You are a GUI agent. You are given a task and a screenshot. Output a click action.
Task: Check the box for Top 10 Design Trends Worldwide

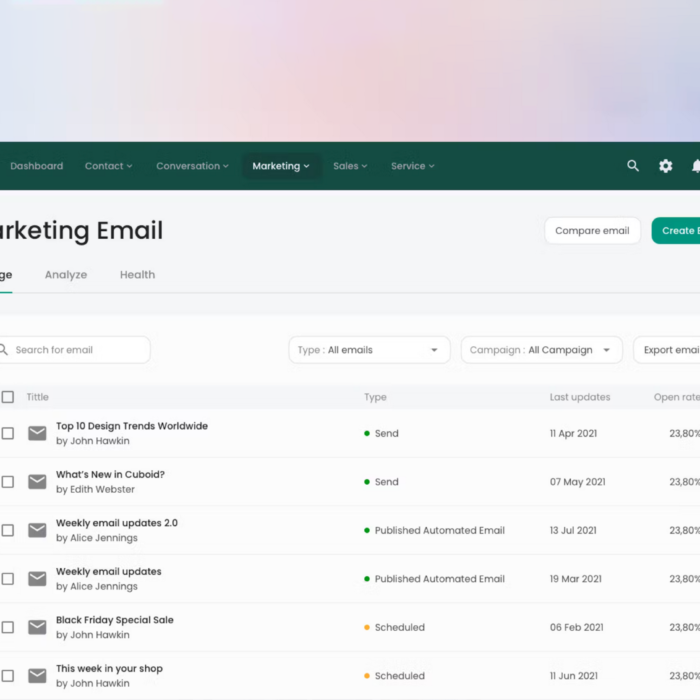(x=8, y=433)
